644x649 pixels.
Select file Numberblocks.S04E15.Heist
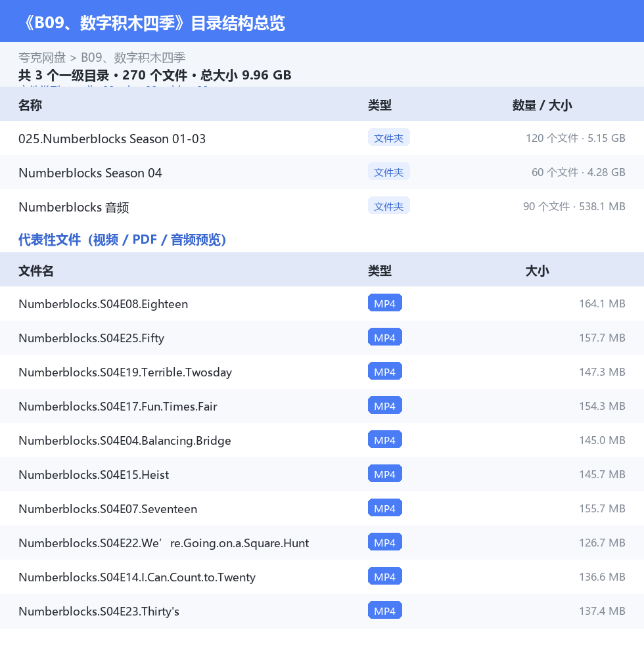pyautogui.click(x=93, y=475)
